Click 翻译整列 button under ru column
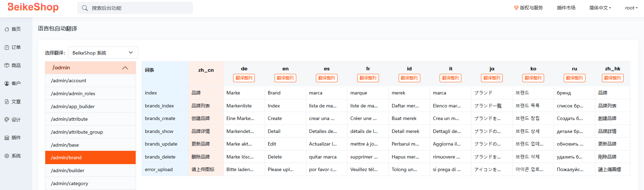 coord(574,78)
